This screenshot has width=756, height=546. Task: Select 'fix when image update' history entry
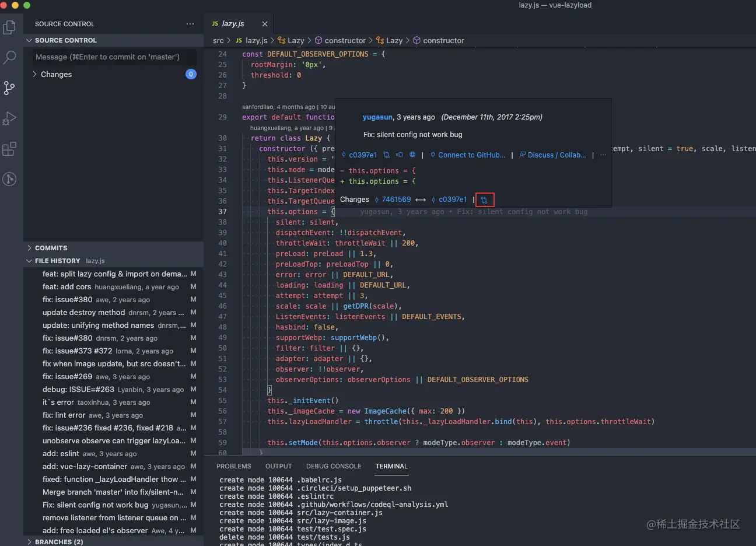click(113, 364)
